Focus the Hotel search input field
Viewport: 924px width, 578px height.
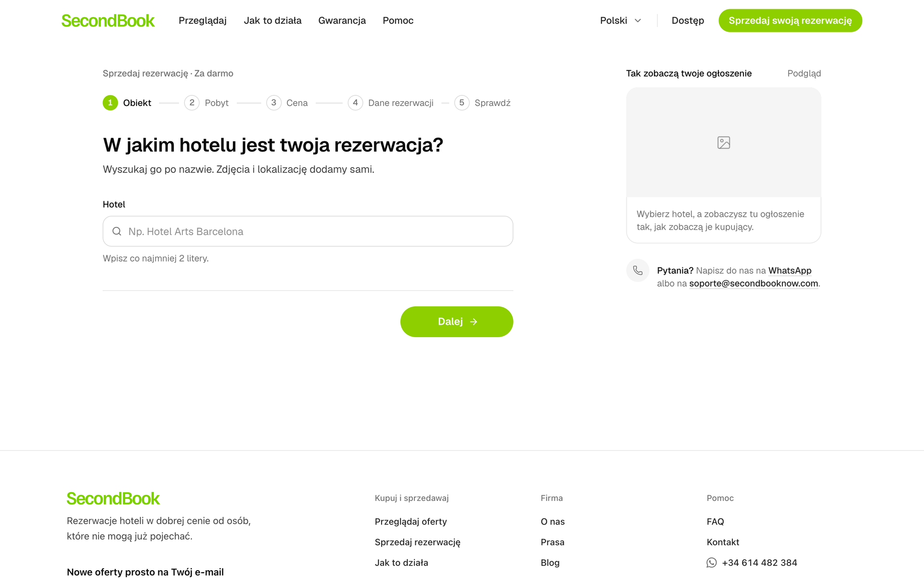pyautogui.click(x=308, y=231)
